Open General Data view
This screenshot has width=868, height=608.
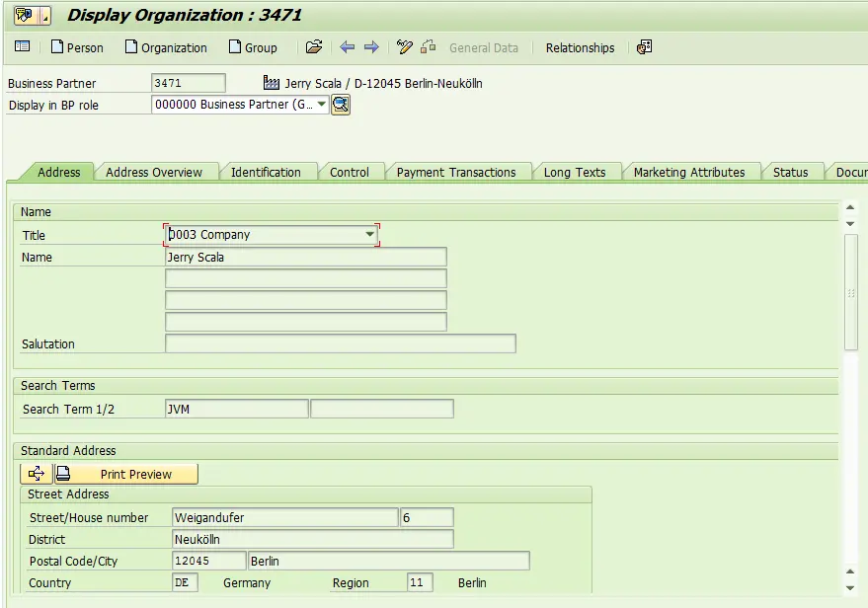pos(484,48)
